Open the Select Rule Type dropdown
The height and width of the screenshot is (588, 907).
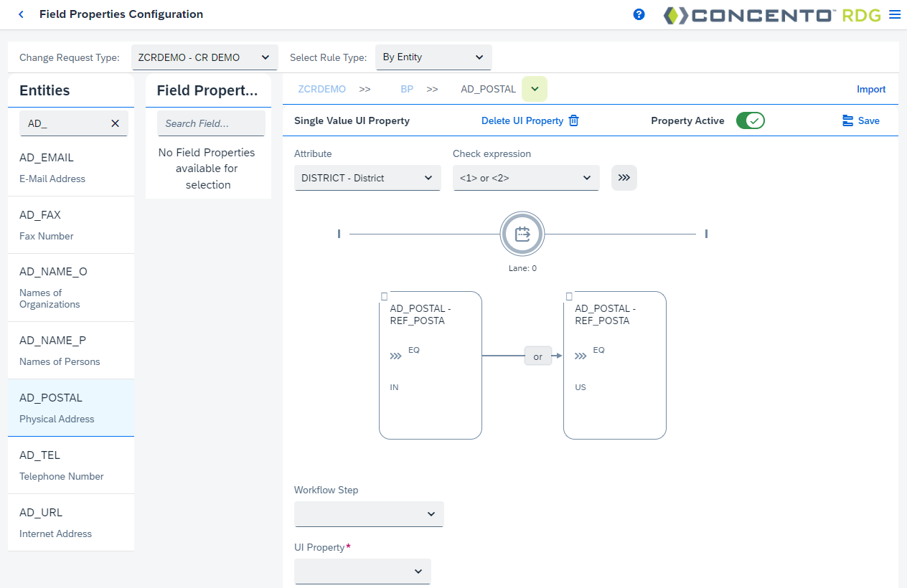[433, 57]
